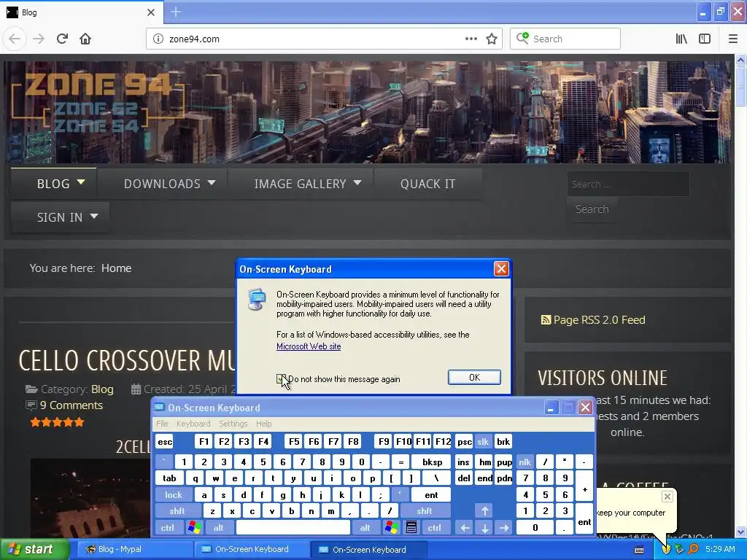Toggle the left alt key
Screen dimensions: 747x560
coord(219,527)
